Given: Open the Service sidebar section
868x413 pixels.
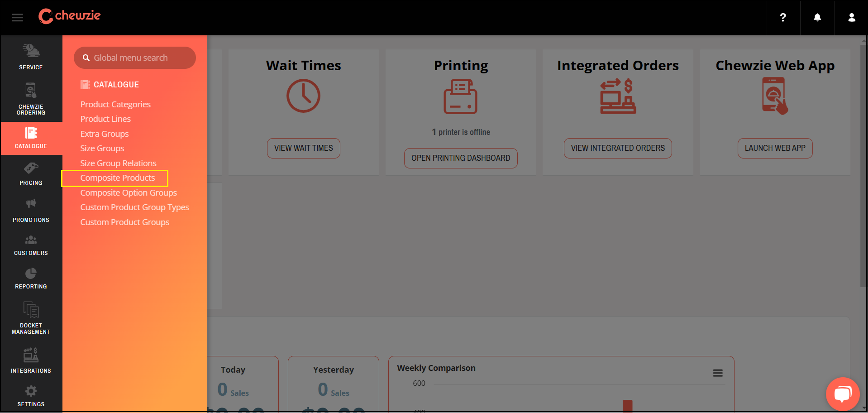Looking at the screenshot, I should [x=31, y=57].
